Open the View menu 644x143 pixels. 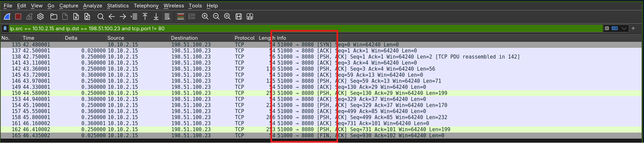(x=37, y=6)
